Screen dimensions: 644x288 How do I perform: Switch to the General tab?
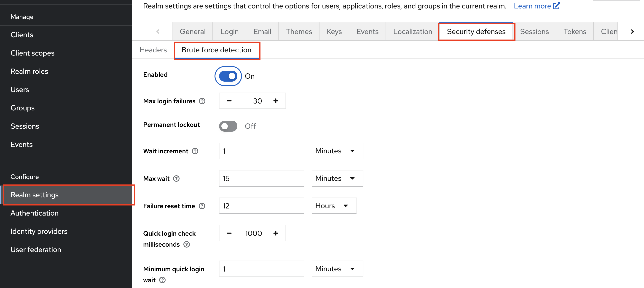pyautogui.click(x=193, y=32)
